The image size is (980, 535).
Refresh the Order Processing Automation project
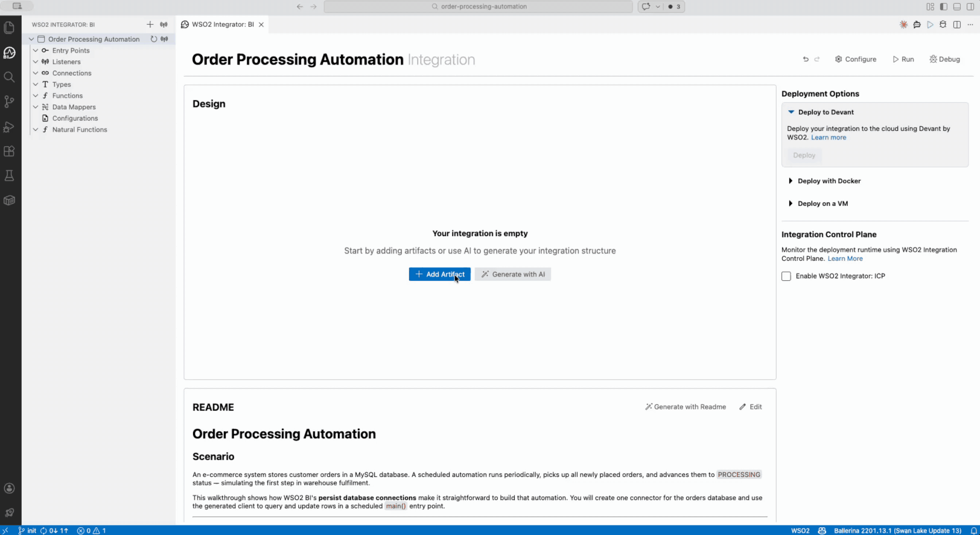coord(154,39)
